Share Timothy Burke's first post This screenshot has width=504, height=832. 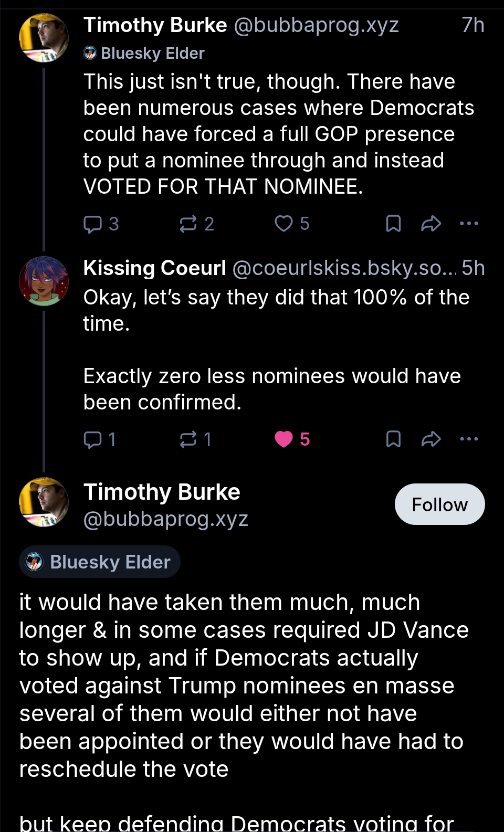click(x=431, y=224)
